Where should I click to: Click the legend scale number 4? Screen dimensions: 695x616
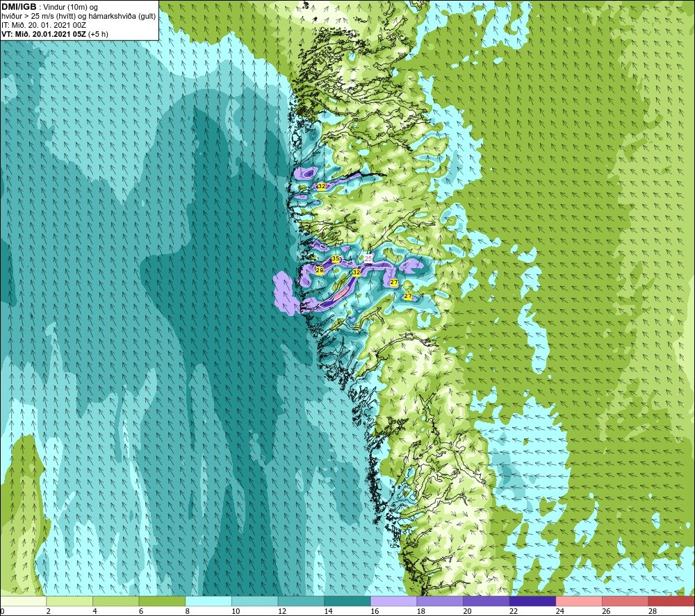pos(95,611)
